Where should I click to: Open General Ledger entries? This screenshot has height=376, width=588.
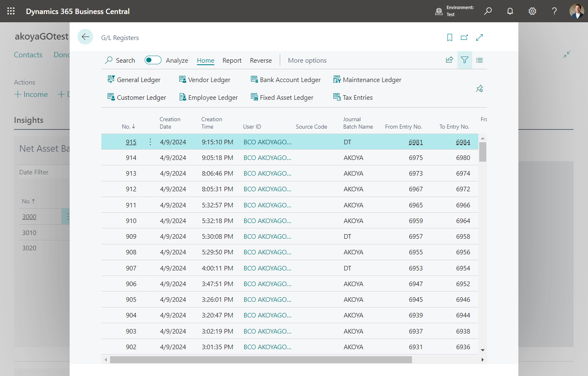click(x=134, y=80)
